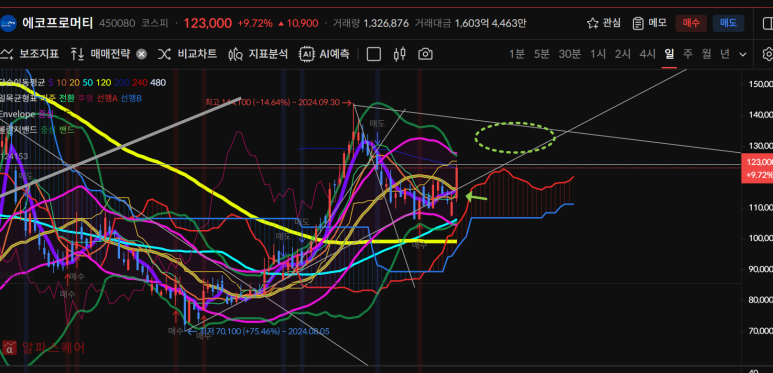Screen dimensions: 773x373
Task: Toggle the 20-day moving average label
Action: pos(74,83)
